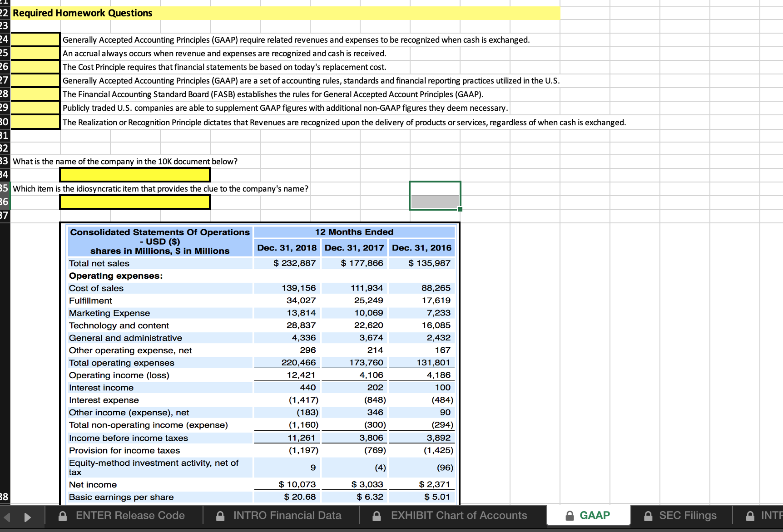The height and width of the screenshot is (532, 783).
Task: Select answer cell for GAAP cash exchange statement
Action: tap(35, 39)
